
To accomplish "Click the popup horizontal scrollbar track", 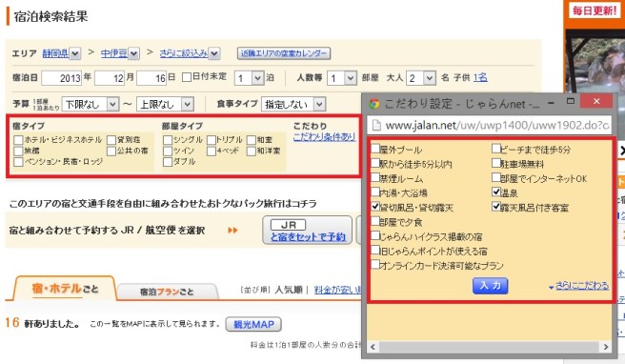I will (x=489, y=347).
